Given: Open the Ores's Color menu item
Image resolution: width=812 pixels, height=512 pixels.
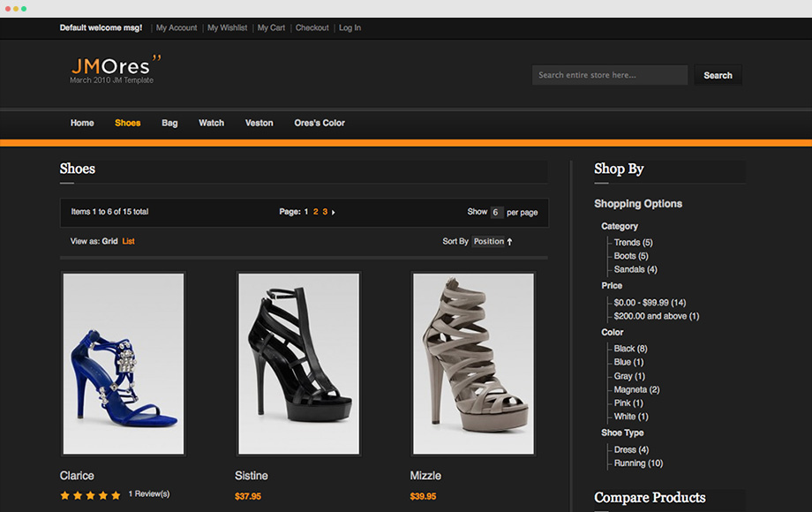Looking at the screenshot, I should pos(320,124).
